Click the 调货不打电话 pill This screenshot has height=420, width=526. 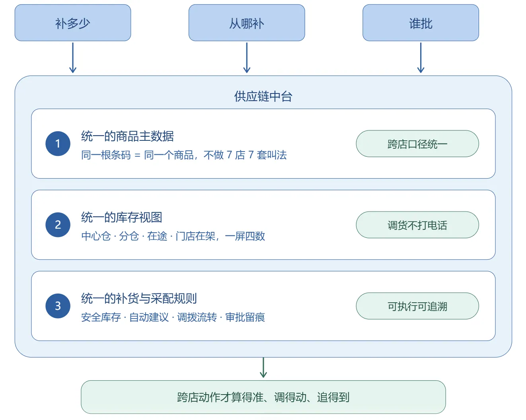point(417,225)
